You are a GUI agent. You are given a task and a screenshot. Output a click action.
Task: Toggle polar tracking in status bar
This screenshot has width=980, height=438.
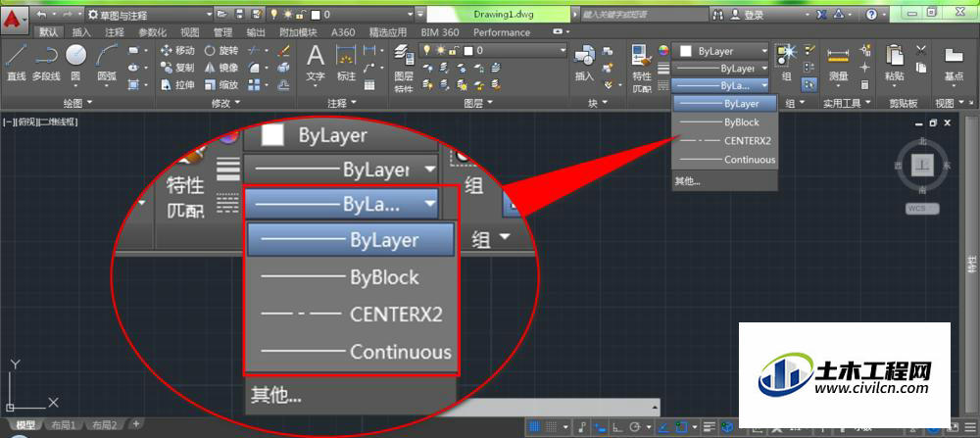[635, 427]
